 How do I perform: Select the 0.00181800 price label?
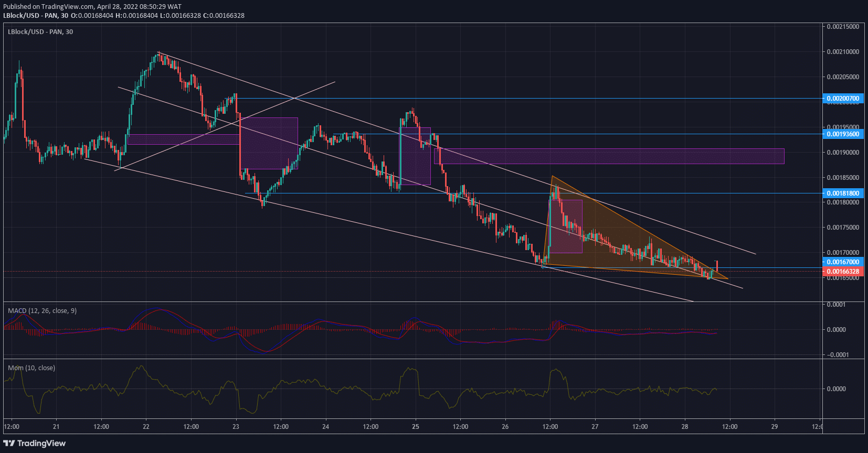tap(843, 193)
